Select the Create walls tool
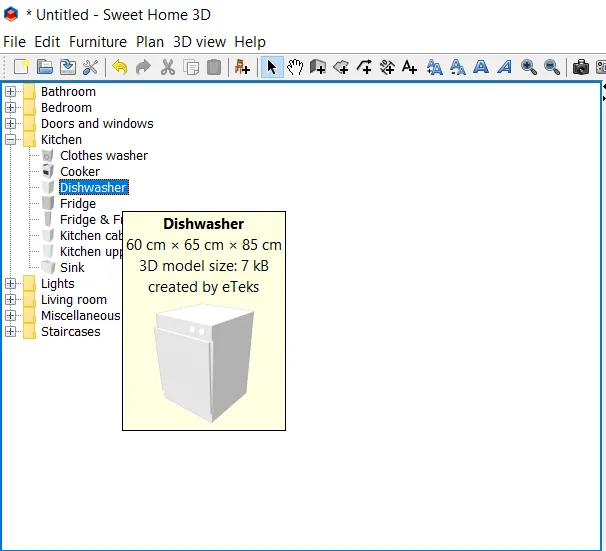 tap(318, 67)
